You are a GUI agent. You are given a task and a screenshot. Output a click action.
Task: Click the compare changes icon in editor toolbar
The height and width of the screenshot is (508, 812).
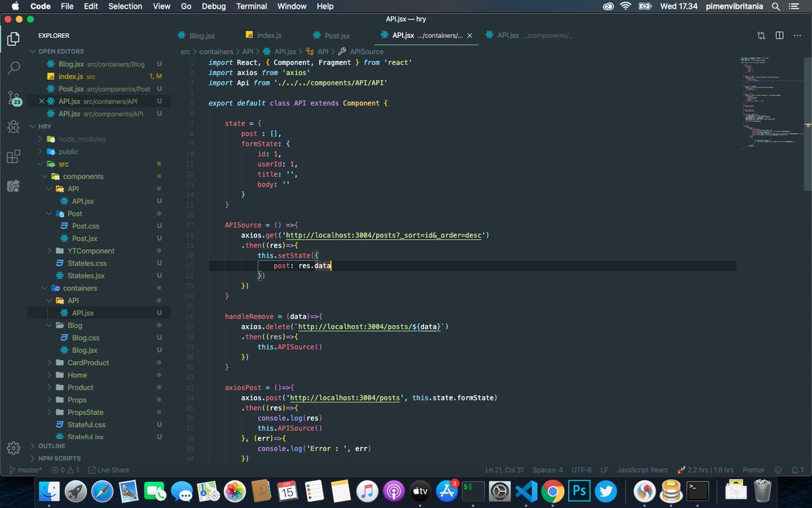(761, 35)
